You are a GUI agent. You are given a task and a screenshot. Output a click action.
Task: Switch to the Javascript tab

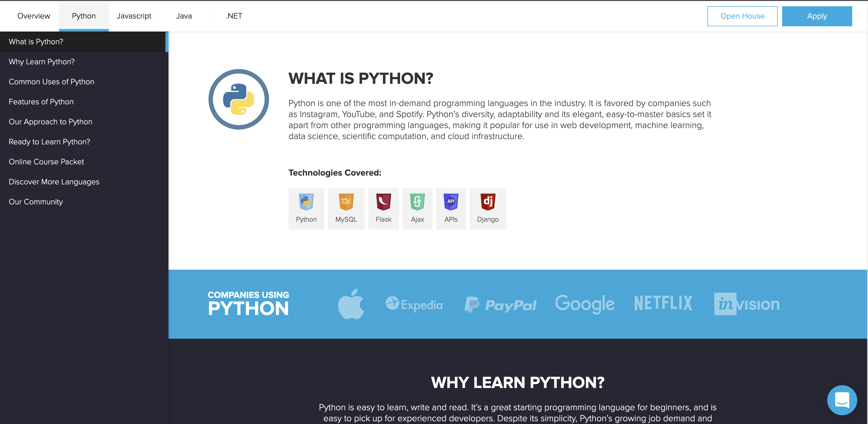tap(134, 16)
